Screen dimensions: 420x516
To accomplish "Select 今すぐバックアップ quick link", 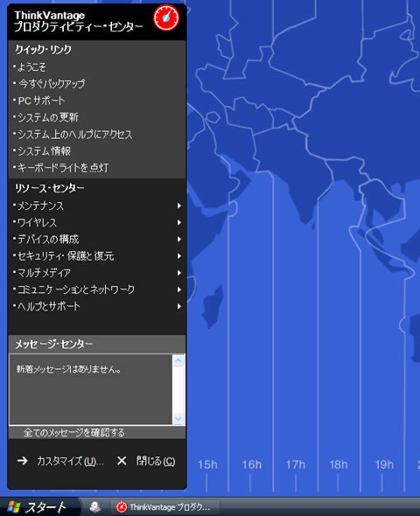I will pos(49,84).
